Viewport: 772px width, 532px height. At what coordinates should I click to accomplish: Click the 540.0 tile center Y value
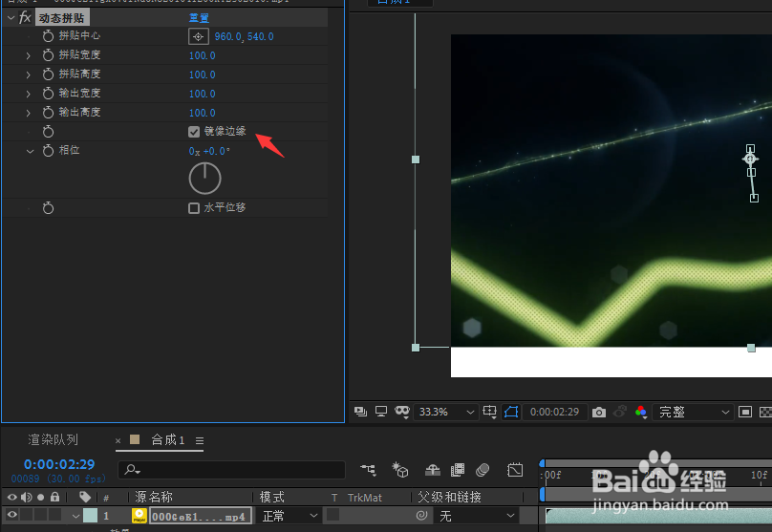261,37
